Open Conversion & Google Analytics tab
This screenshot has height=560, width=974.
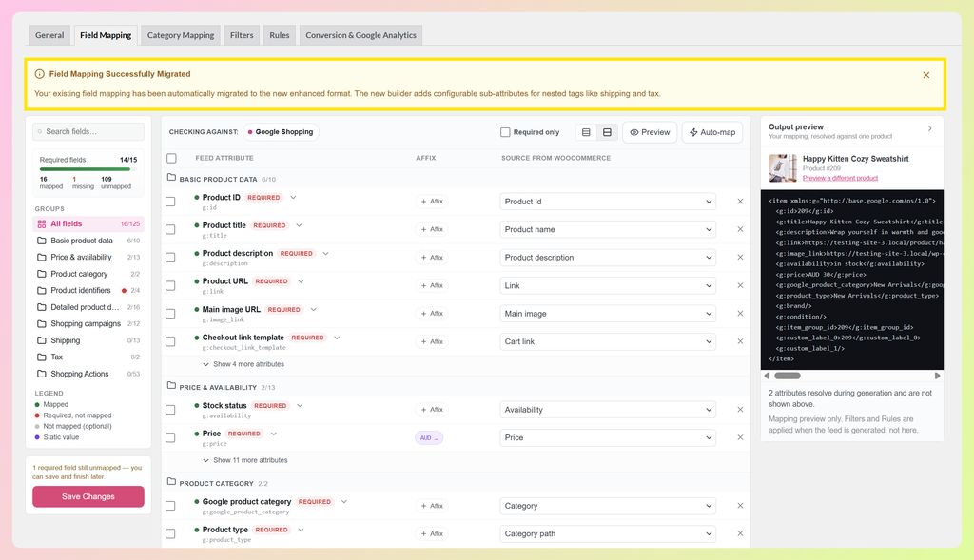pos(360,35)
